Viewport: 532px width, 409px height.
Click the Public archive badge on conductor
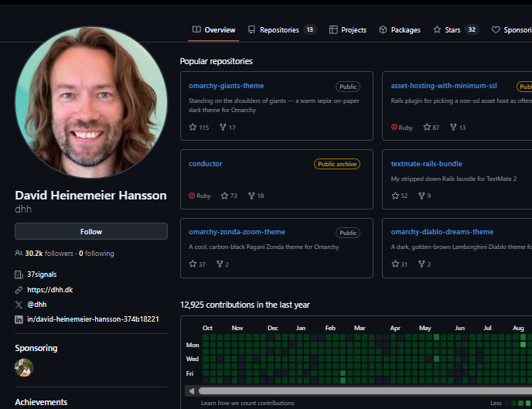pos(337,164)
